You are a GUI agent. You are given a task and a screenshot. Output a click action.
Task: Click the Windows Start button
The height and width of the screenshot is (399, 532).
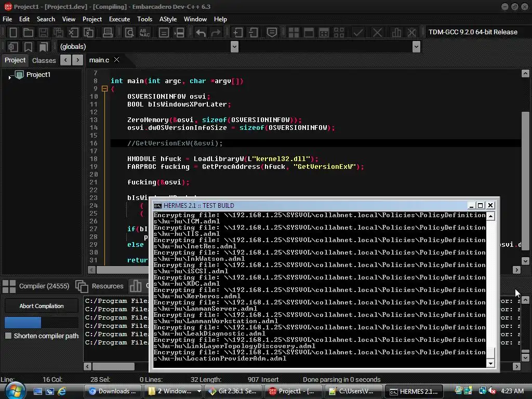click(x=14, y=391)
